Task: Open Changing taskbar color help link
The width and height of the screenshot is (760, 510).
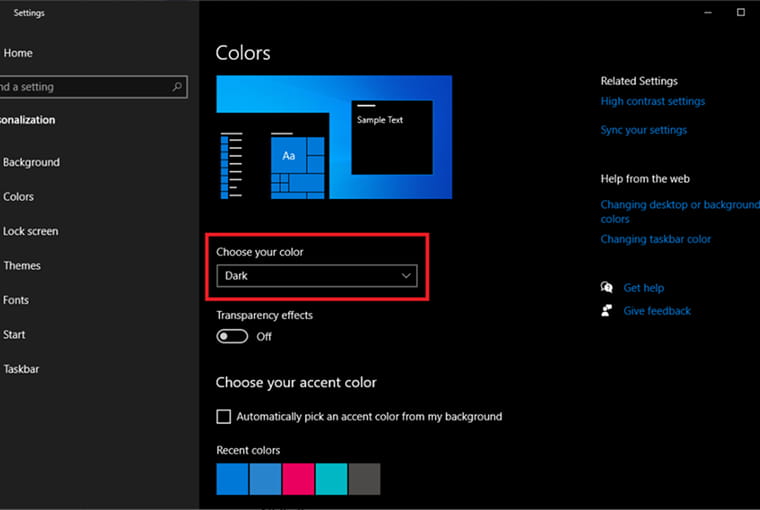Action: point(655,240)
